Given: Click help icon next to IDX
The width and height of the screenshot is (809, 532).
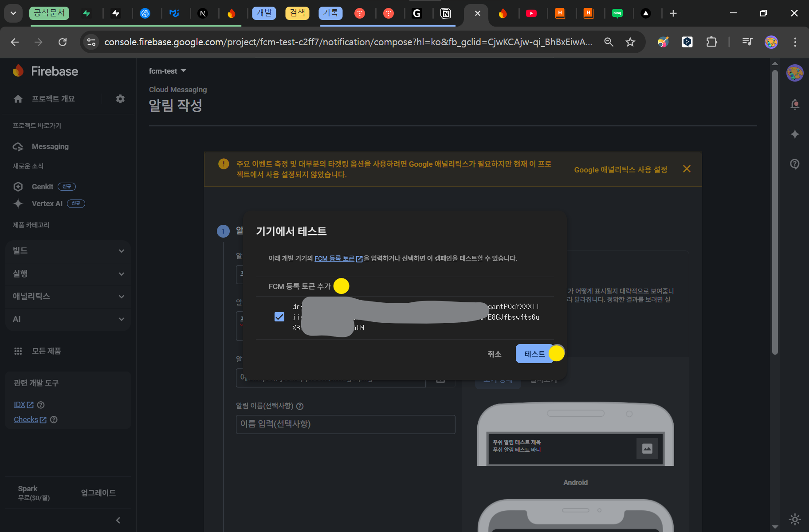Looking at the screenshot, I should tap(41, 405).
